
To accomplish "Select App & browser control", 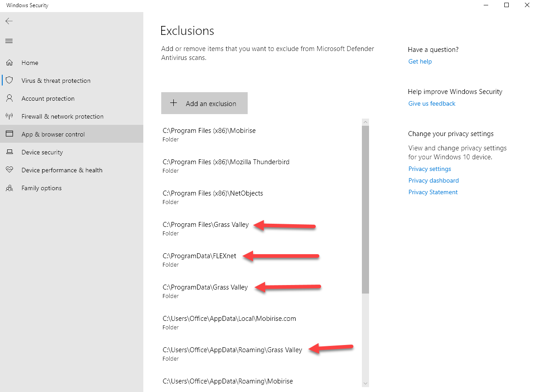I will 72,134.
